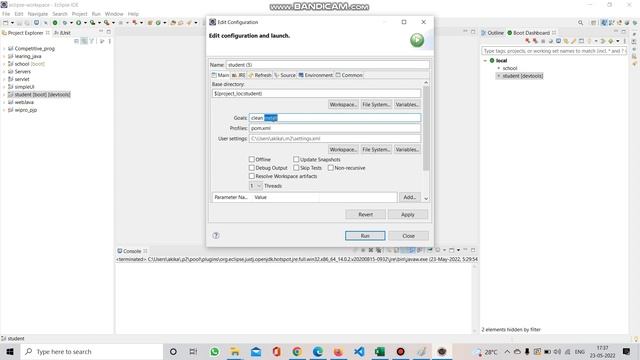
Task: Click the Boot Dashboard filter text field
Action: 553,51
